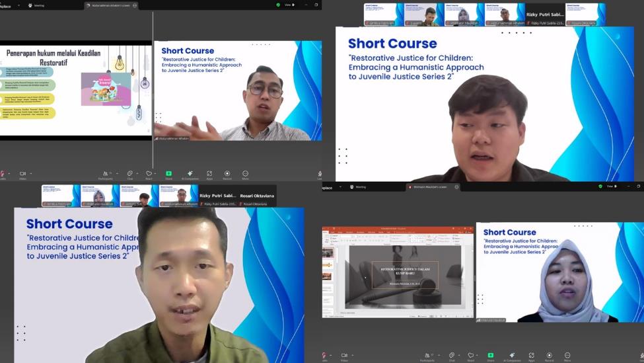
Task: Open options circle on bottom-right screen tab
Action: 456,186
